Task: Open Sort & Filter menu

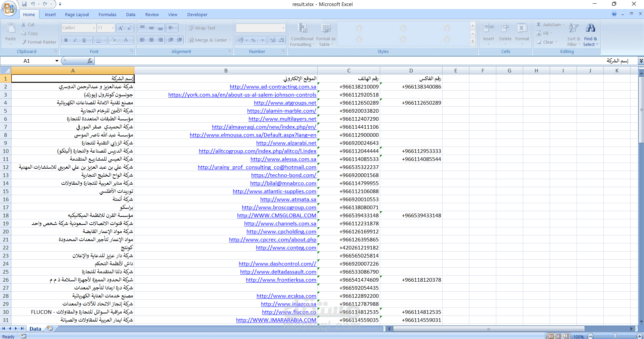Action: pos(574,35)
